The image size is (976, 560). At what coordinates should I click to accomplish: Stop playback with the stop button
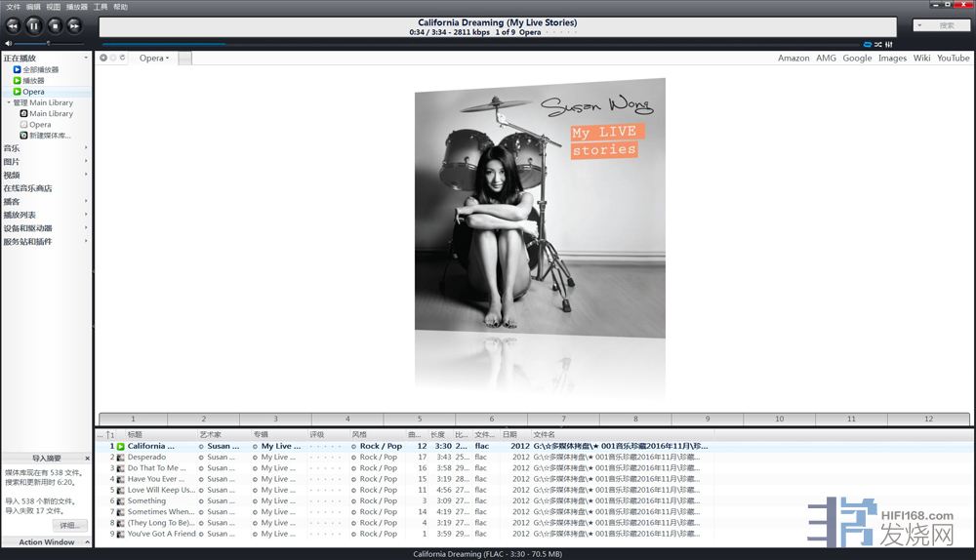(x=55, y=25)
